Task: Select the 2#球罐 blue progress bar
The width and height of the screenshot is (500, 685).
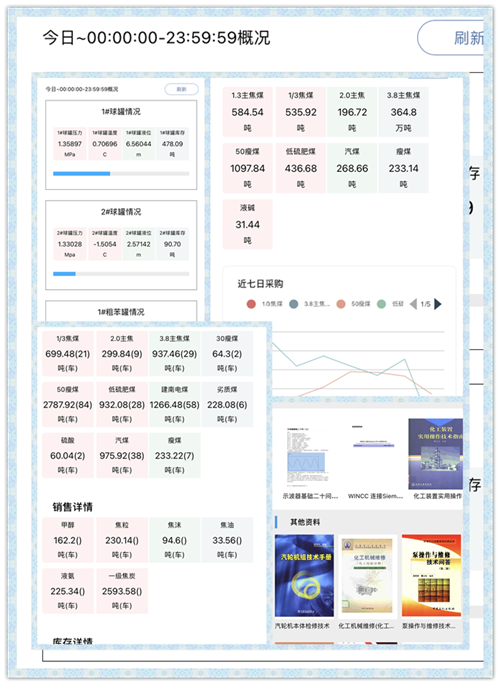Action: tap(64, 274)
